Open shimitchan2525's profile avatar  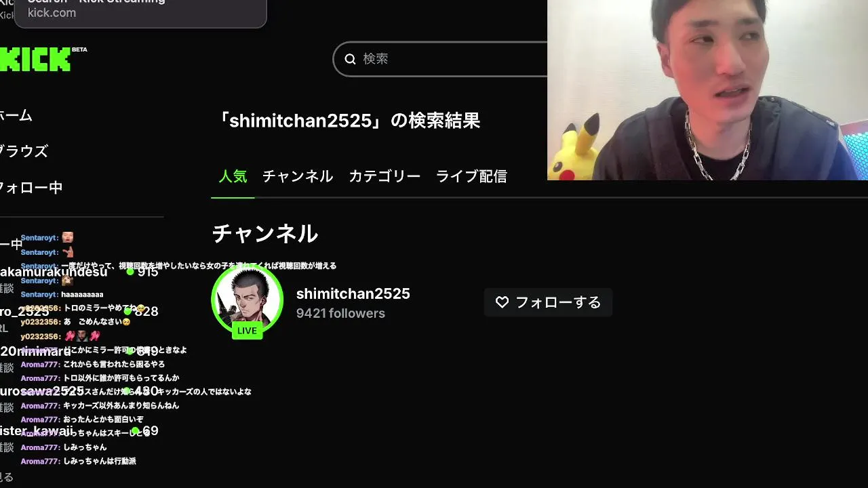click(247, 299)
